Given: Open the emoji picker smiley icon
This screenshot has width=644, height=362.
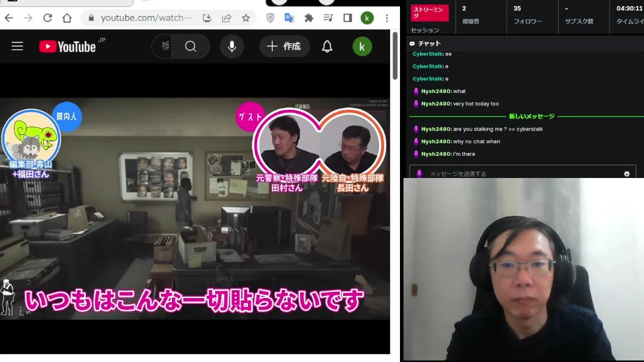Looking at the screenshot, I should coord(627,173).
